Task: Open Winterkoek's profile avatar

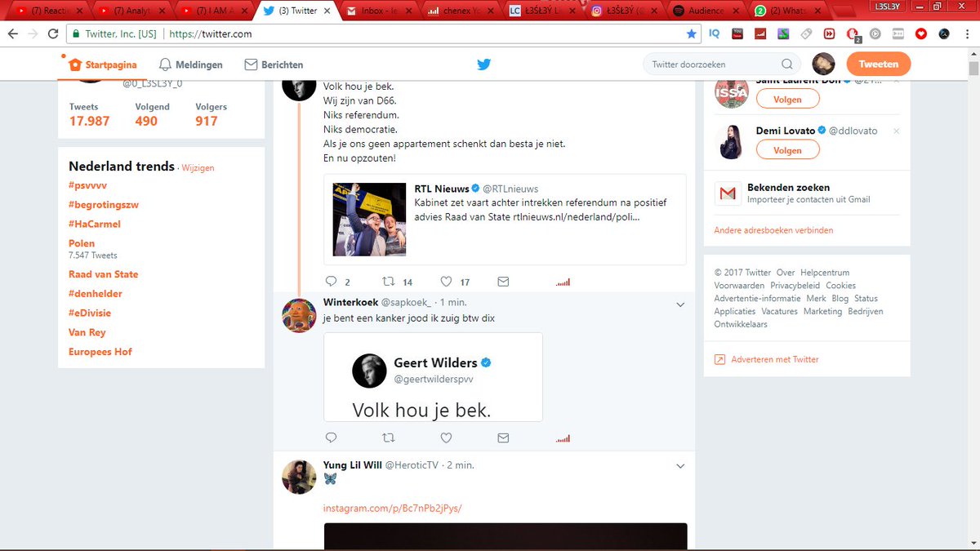Action: (x=299, y=315)
